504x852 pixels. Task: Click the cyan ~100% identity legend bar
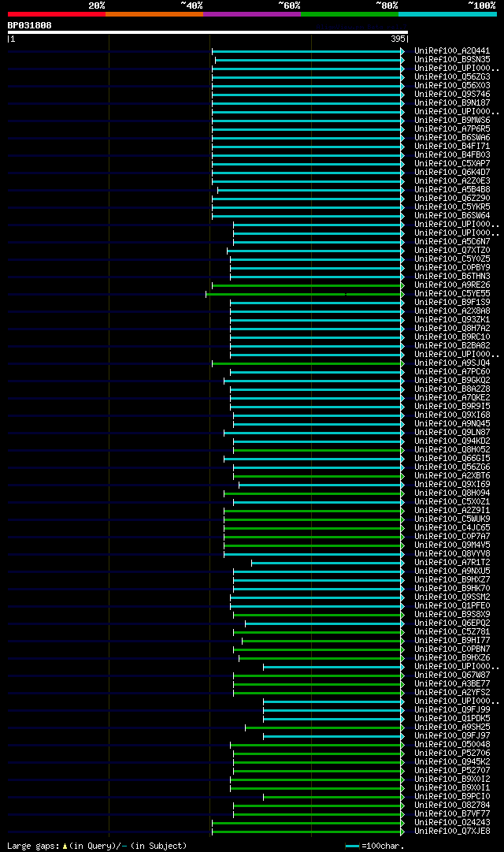pos(447,14)
